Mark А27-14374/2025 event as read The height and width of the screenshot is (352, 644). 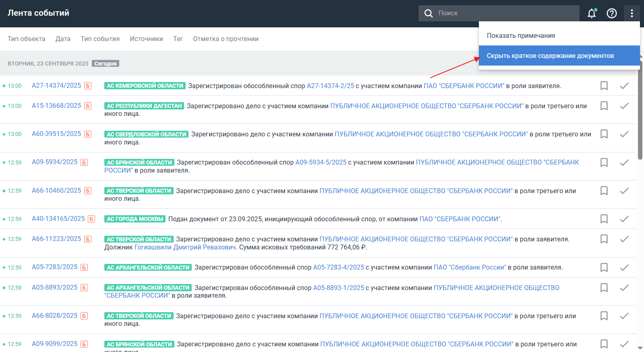pos(624,86)
